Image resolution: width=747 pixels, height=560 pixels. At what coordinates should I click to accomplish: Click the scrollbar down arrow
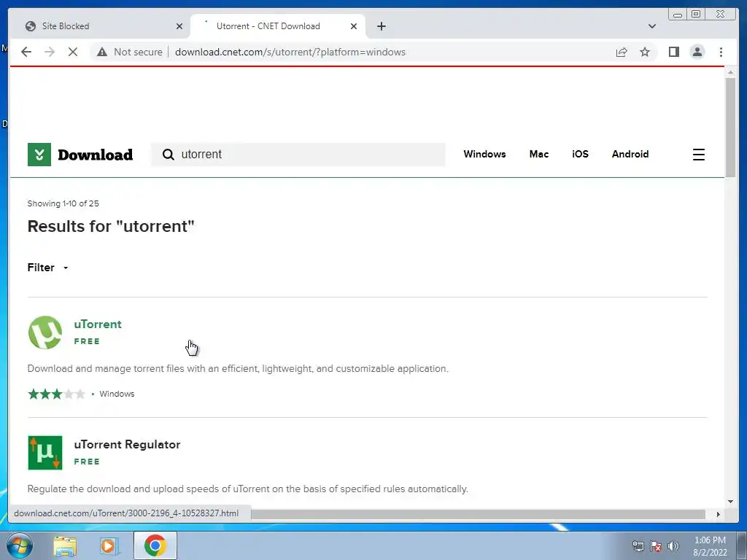click(x=730, y=502)
